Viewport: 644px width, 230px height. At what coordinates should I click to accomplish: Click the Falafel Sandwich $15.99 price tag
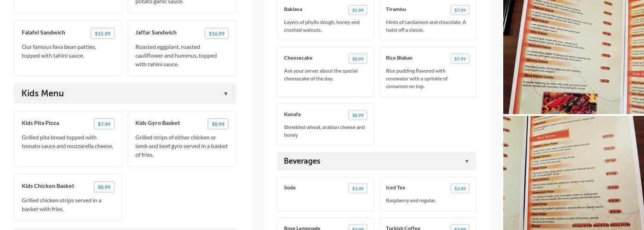pyautogui.click(x=103, y=34)
